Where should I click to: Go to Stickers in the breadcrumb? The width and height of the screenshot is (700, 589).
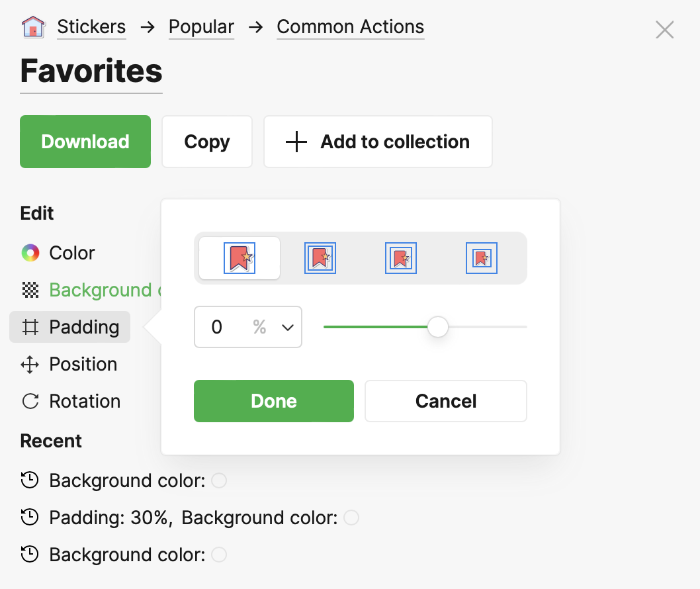pos(91,27)
